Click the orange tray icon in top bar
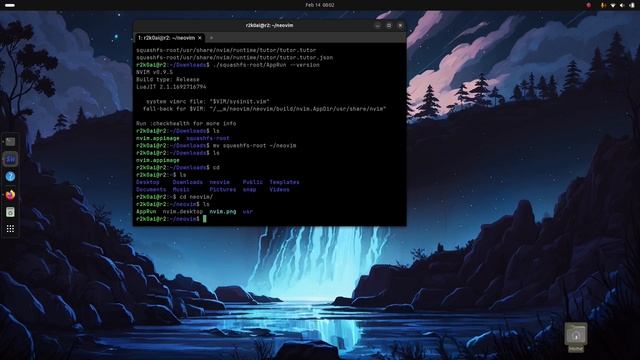 603,5
